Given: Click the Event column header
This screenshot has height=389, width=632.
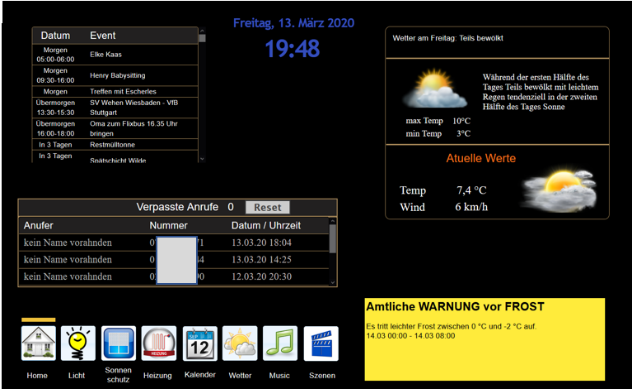Looking at the screenshot, I should [x=103, y=35].
